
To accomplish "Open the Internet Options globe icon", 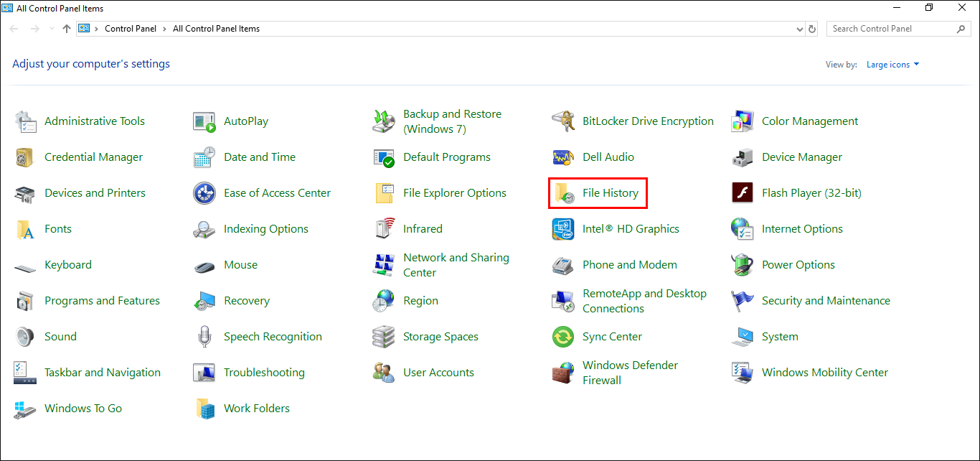I will pyautogui.click(x=743, y=229).
